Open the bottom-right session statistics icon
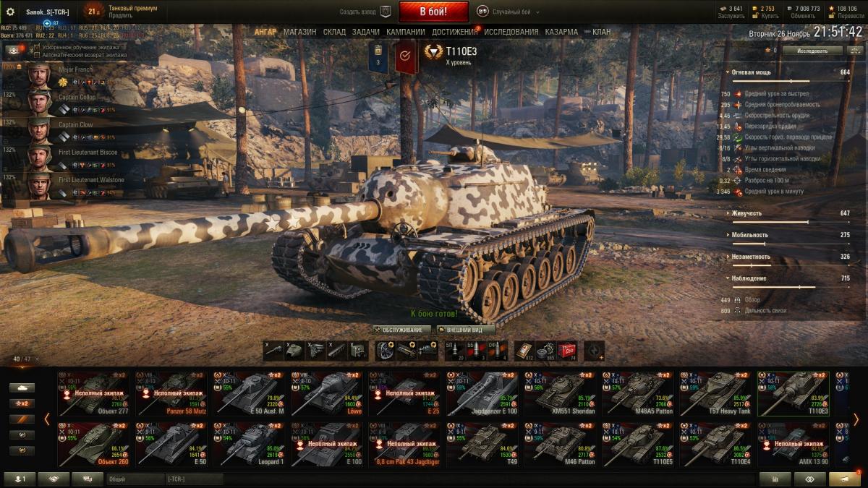 [775, 479]
